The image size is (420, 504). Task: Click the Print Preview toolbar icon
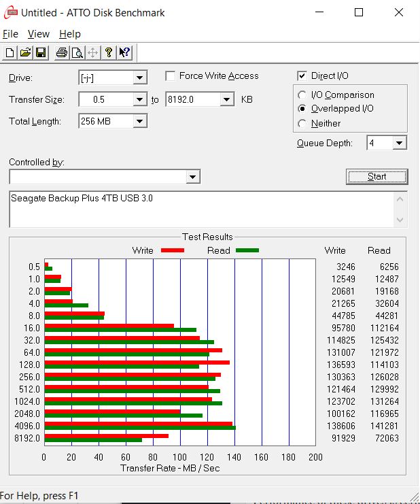pyautogui.click(x=77, y=52)
